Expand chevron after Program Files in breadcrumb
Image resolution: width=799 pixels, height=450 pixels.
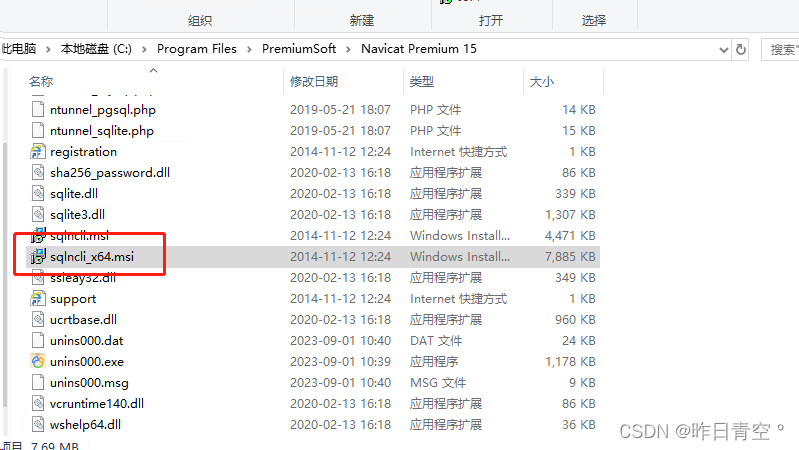tap(249, 49)
